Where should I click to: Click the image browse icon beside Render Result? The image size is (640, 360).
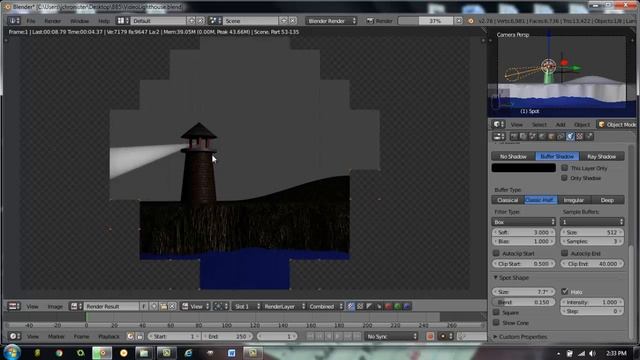(x=76, y=306)
